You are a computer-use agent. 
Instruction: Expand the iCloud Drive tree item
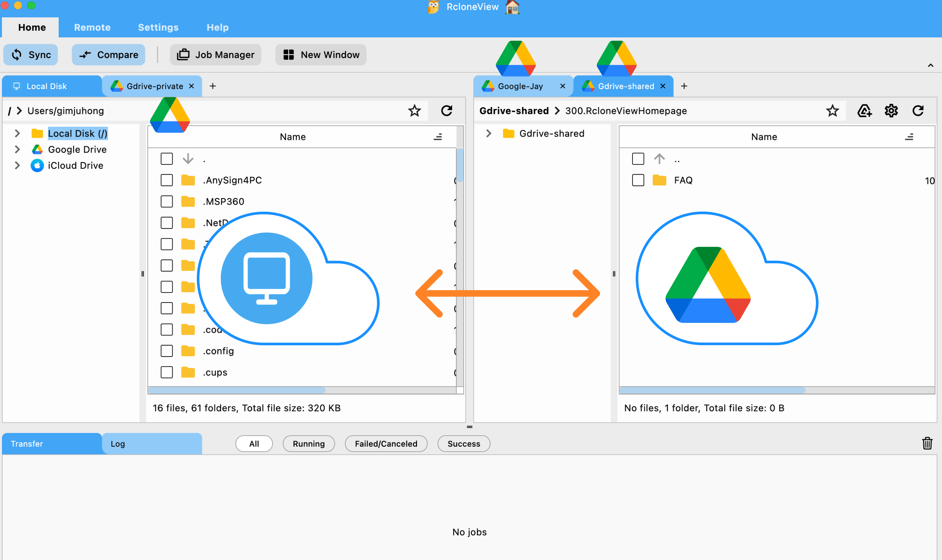17,165
